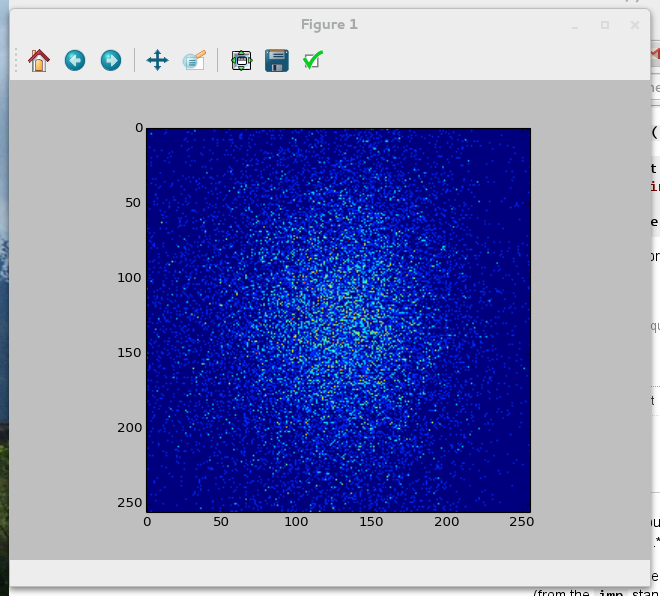Reset the plot with the Home icon

tap(39, 61)
